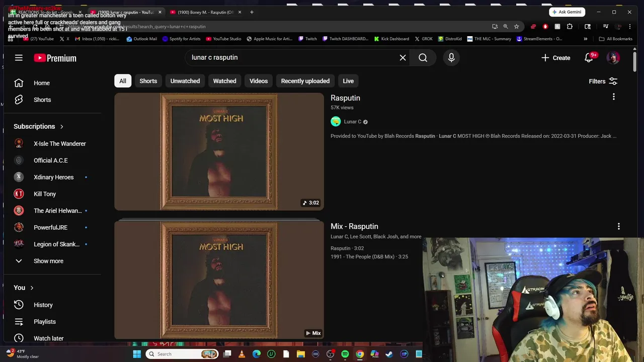Click the Create button
The image size is (644, 362).
point(555,58)
